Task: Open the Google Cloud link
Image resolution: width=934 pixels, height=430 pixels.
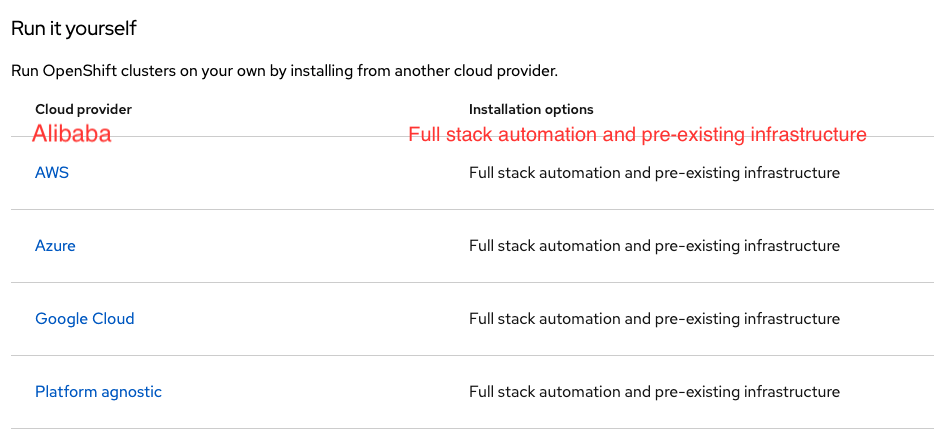Action: [x=84, y=319]
